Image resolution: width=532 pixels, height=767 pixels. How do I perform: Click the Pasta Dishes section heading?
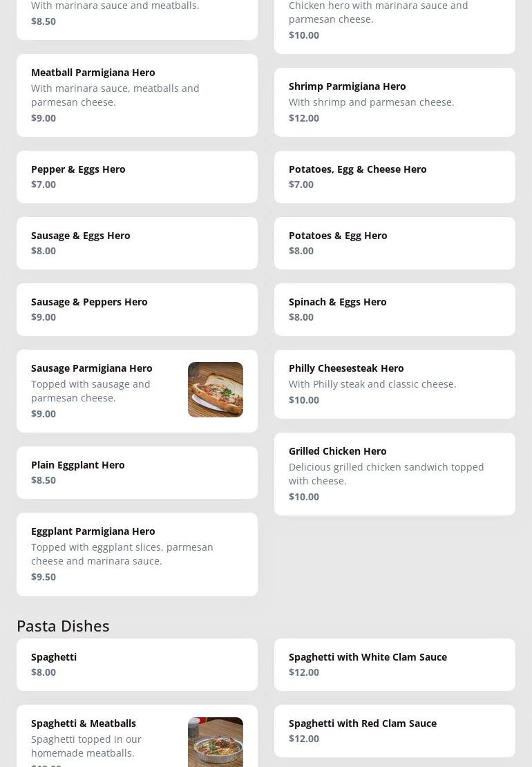click(x=63, y=625)
